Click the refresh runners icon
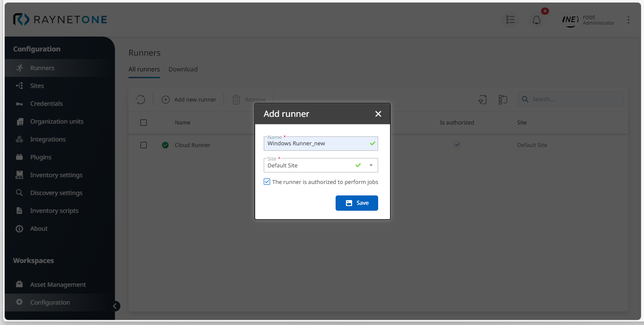The image size is (644, 325). pyautogui.click(x=141, y=100)
